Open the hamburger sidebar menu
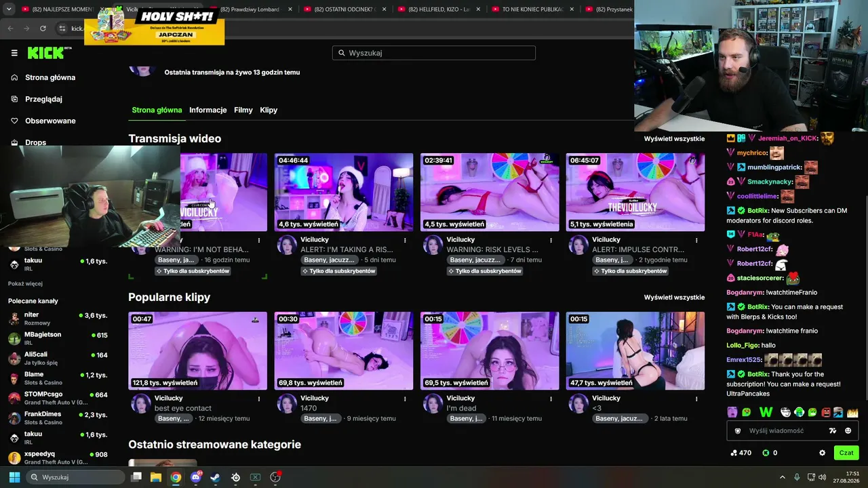Viewport: 868px width, 488px height. 14,53
